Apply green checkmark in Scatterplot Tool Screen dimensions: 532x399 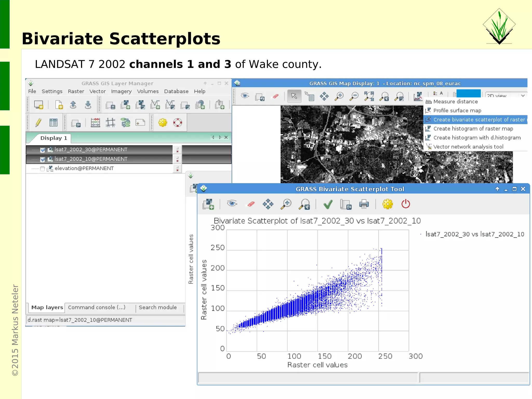coord(328,205)
